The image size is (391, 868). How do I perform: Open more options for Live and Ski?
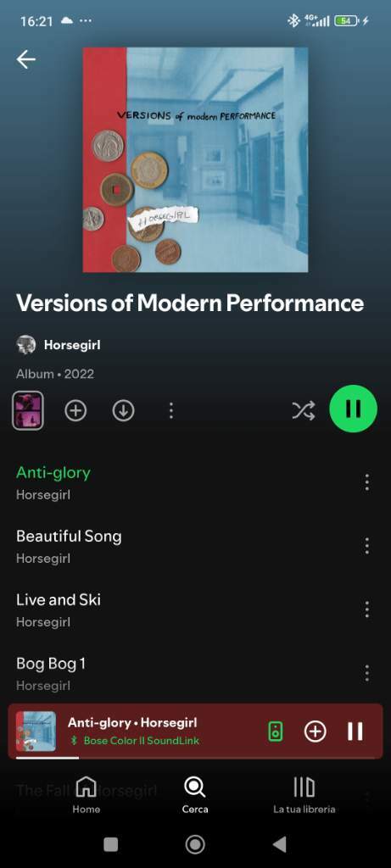pos(366,609)
